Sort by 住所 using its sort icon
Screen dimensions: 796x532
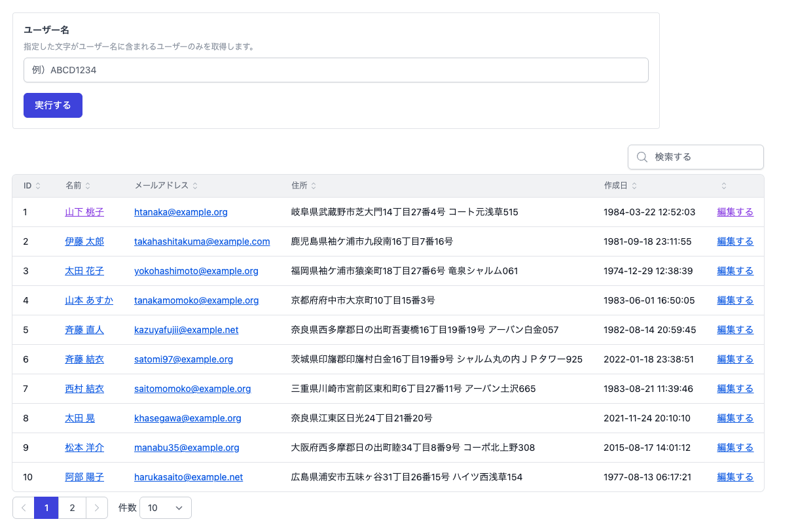tap(314, 186)
